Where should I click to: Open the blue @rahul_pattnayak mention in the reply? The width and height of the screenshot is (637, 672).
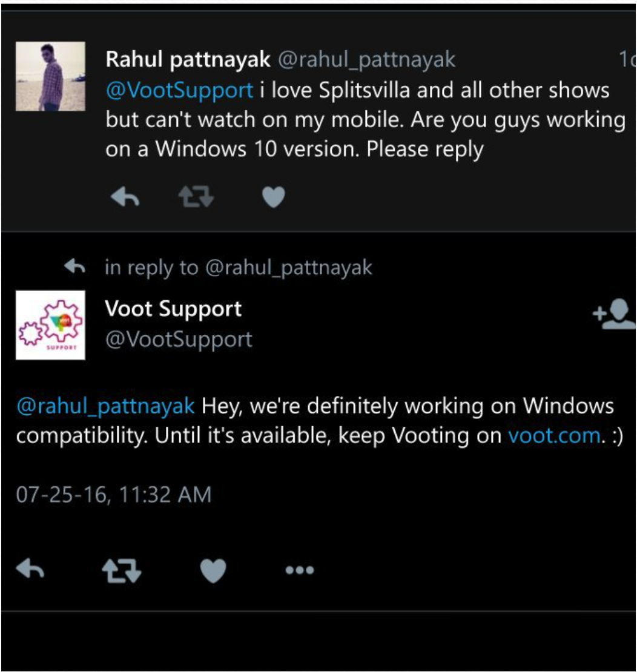coord(105,406)
